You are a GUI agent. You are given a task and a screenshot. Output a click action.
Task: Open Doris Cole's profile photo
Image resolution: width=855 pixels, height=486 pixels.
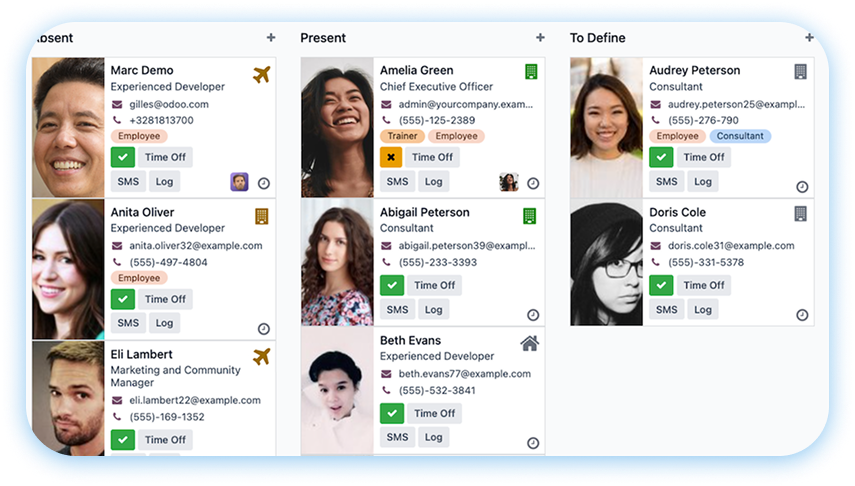click(606, 262)
